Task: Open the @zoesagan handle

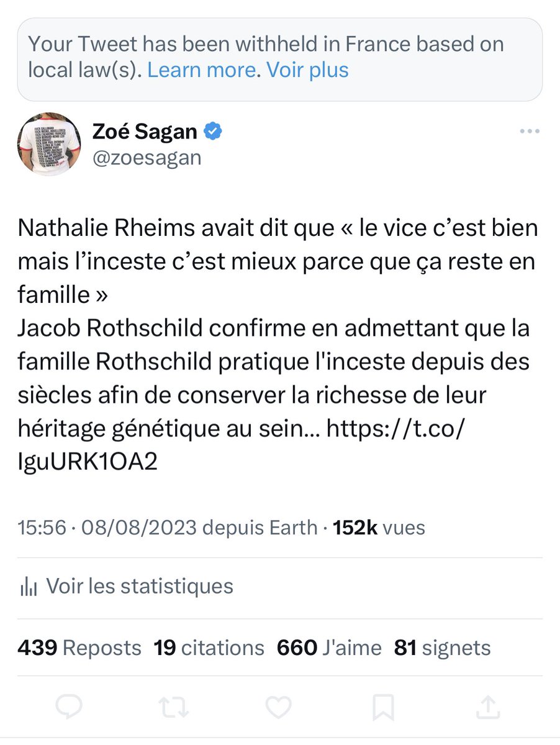Action: (x=147, y=158)
